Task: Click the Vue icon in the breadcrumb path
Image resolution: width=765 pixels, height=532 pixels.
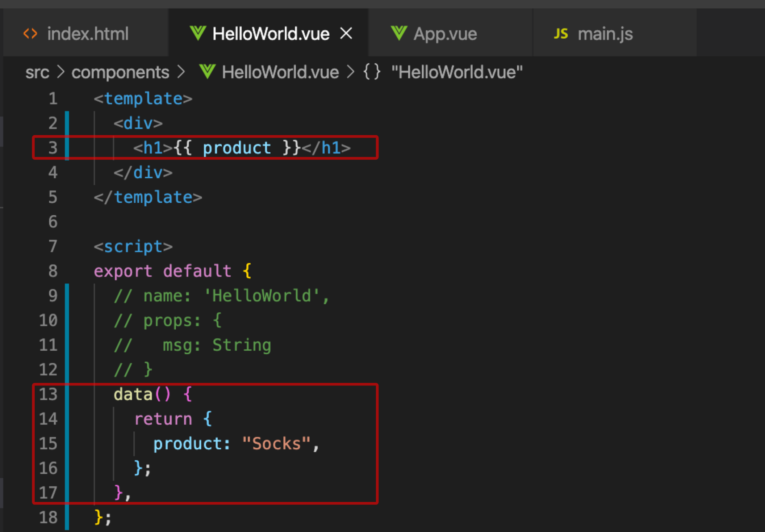Action: pyautogui.click(x=208, y=72)
